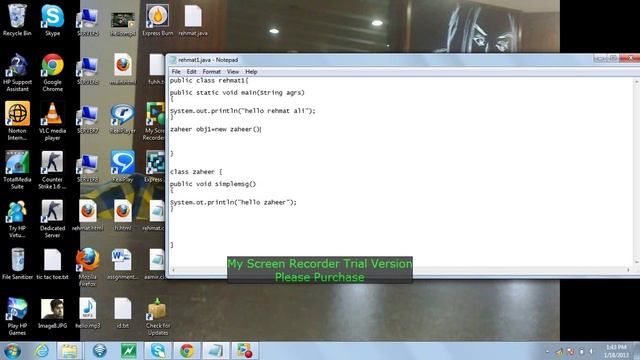Switch to Google Chrome on the taskbar
The height and width of the screenshot is (360, 640).
tap(187, 351)
